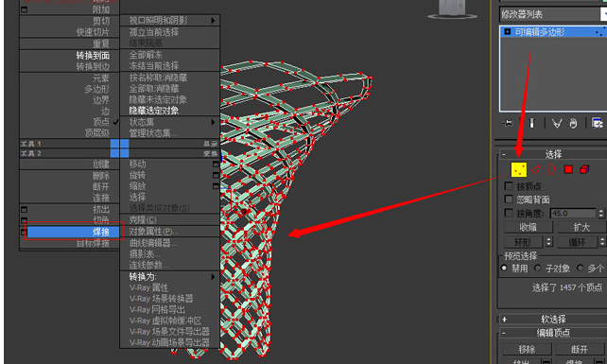607x364 pixels.
Task: Choose 隐藏选定对象 in the context menu
Action: pos(154,111)
